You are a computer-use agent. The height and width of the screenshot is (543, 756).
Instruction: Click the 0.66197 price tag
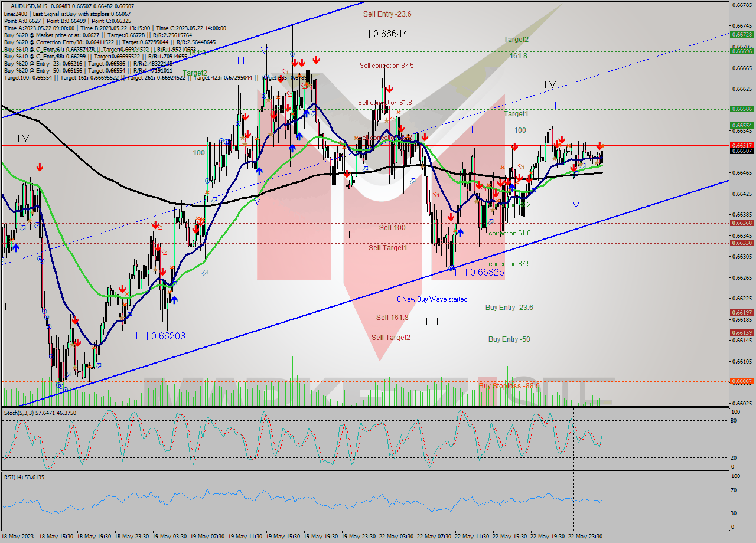pos(742,312)
